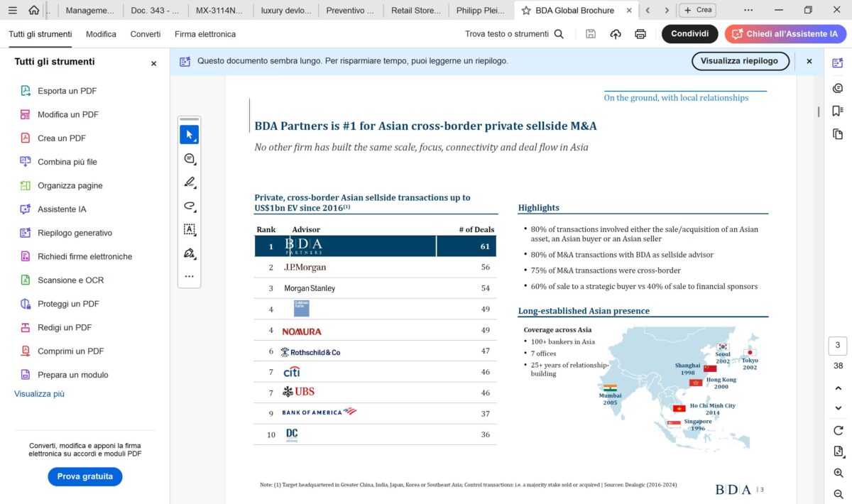Click the Visualizza riepilogo button

click(740, 61)
